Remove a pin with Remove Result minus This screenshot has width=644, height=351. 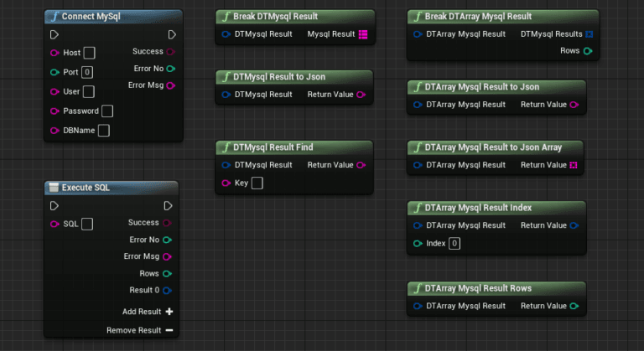(x=169, y=330)
